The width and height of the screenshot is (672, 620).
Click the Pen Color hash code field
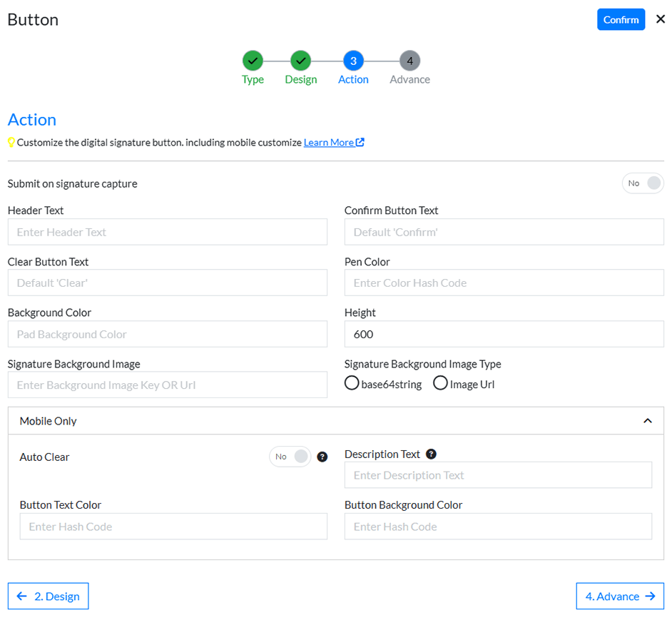pyautogui.click(x=504, y=283)
